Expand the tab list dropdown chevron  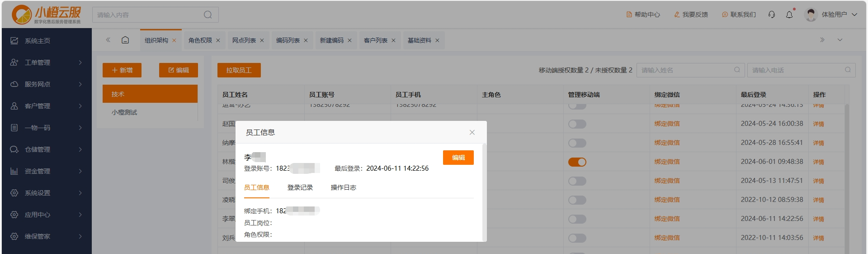[840, 40]
